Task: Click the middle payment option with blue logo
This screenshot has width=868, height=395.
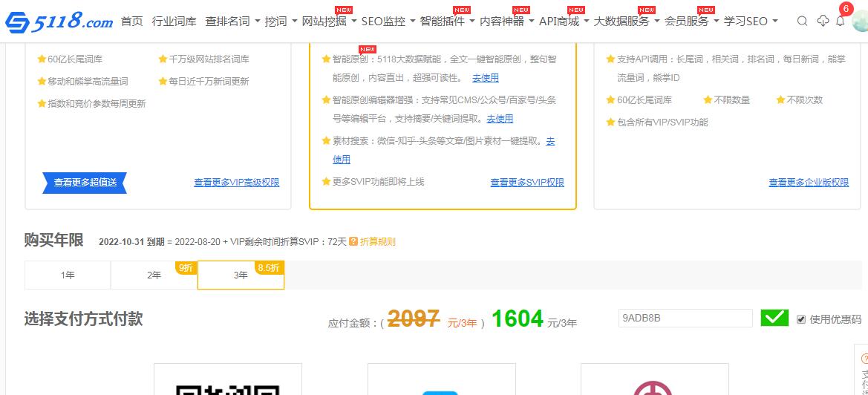Action: 441,379
